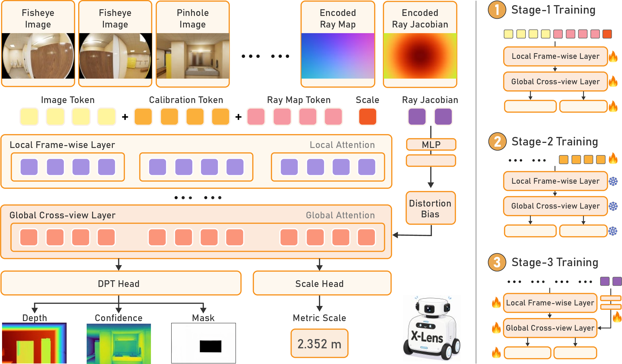Click the Stage-3 number 3 circle badge
The width and height of the screenshot is (622, 364).
pos(497,262)
